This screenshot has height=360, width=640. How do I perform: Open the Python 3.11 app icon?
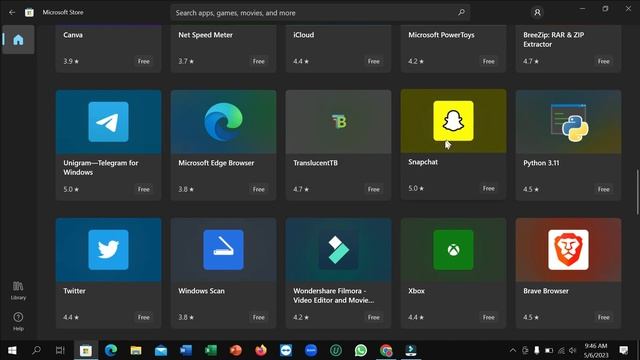(x=569, y=122)
